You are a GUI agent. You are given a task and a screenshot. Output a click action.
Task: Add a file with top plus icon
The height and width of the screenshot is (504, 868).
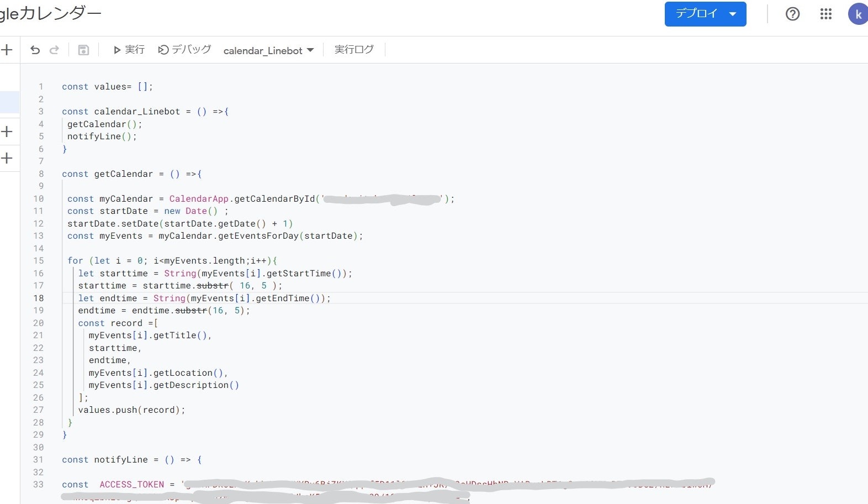pos(7,50)
